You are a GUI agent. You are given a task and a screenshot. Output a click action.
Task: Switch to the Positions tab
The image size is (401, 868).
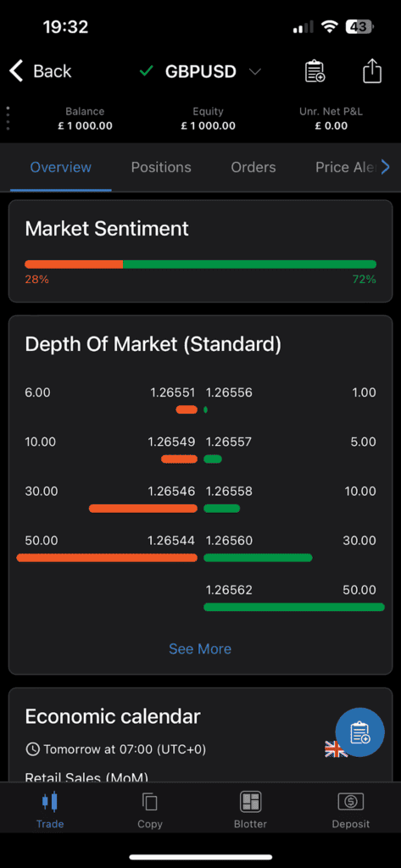[161, 167]
